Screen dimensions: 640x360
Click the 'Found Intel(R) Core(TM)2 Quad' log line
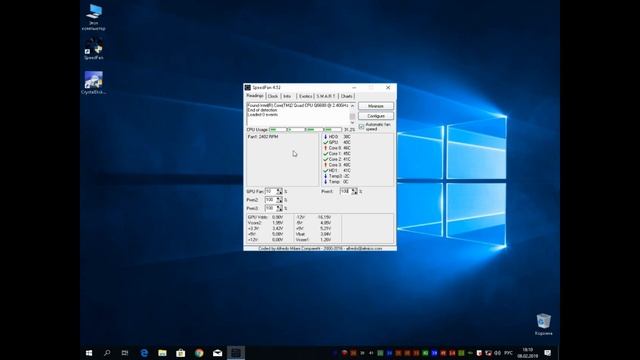[298, 105]
